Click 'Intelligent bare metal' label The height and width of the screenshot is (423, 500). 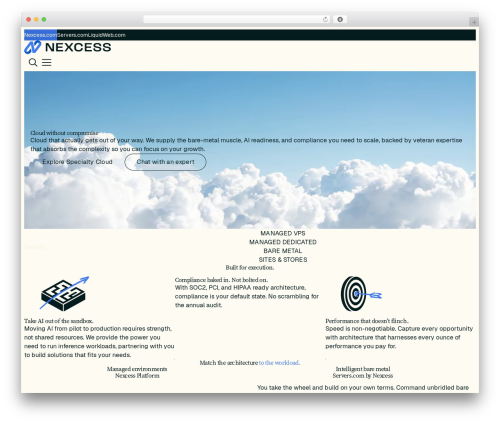363,369
